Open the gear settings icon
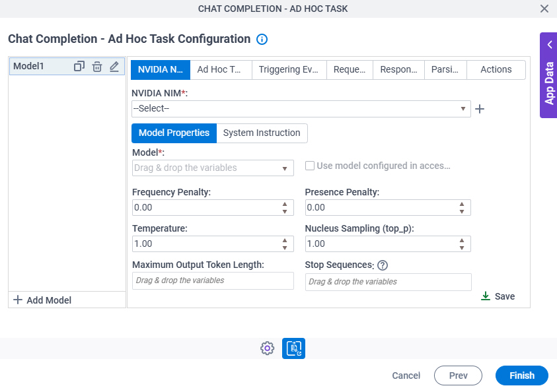Image resolution: width=557 pixels, height=392 pixels. [x=267, y=348]
